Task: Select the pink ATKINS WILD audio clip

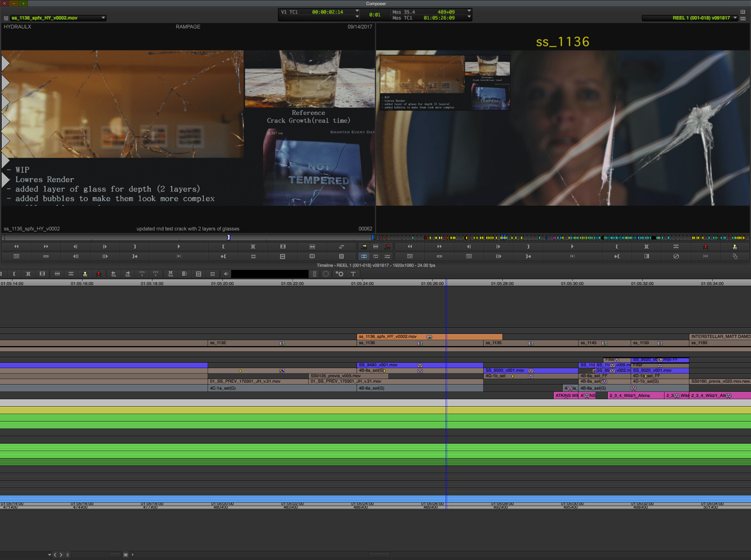Action: click(567, 396)
